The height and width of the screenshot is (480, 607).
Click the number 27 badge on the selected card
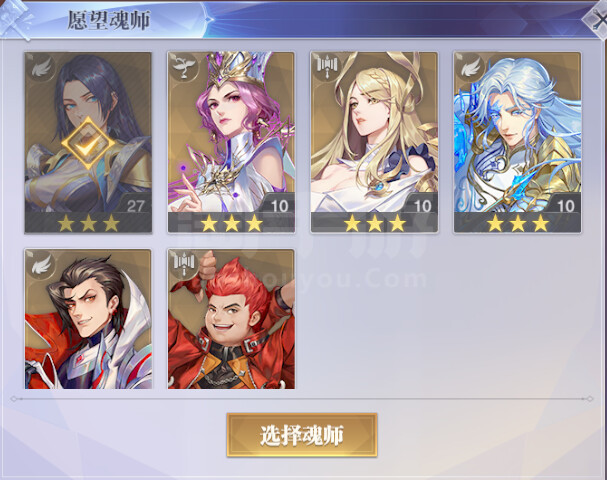(135, 206)
